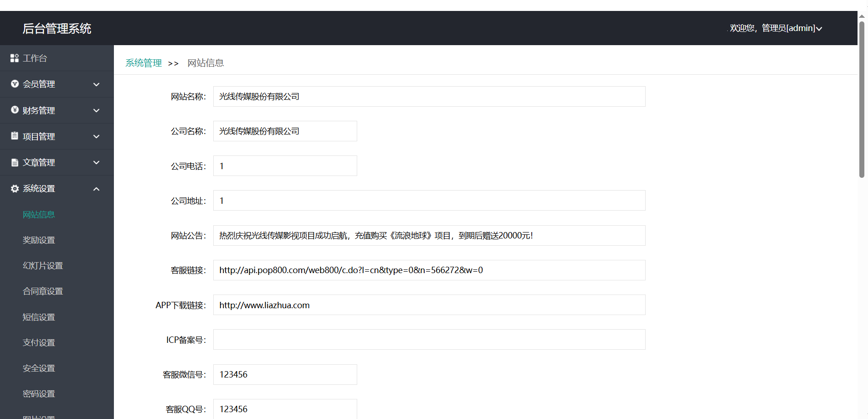Click the 网站公告 input field
The image size is (868, 419).
pyautogui.click(x=429, y=235)
